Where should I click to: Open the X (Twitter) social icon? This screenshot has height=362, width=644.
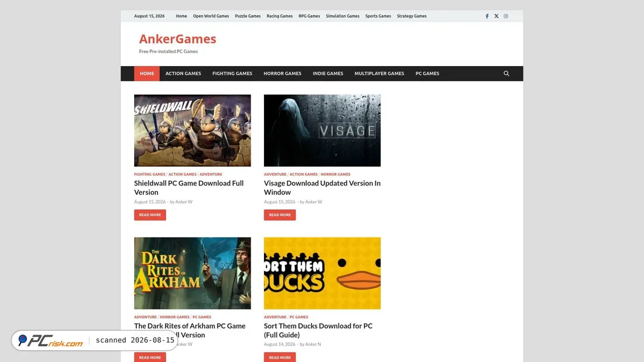coord(496,16)
